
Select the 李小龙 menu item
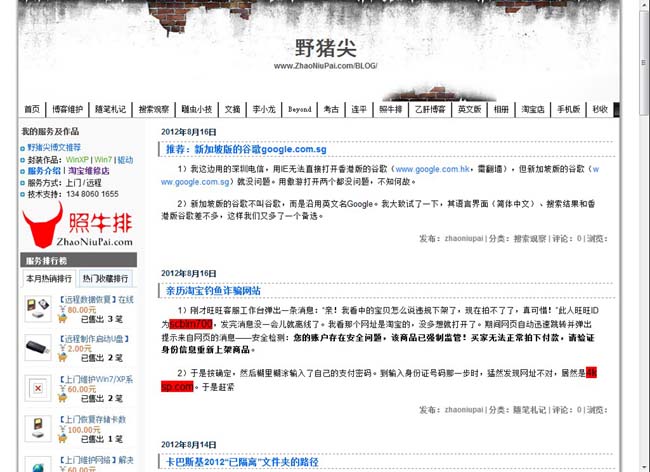tap(264, 109)
